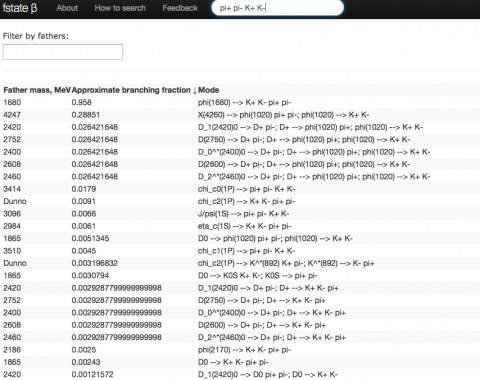The image size is (480, 380).
Task: Click mode D_1(2420)0 --> D0 pi+ pi-
Action: point(268,374)
